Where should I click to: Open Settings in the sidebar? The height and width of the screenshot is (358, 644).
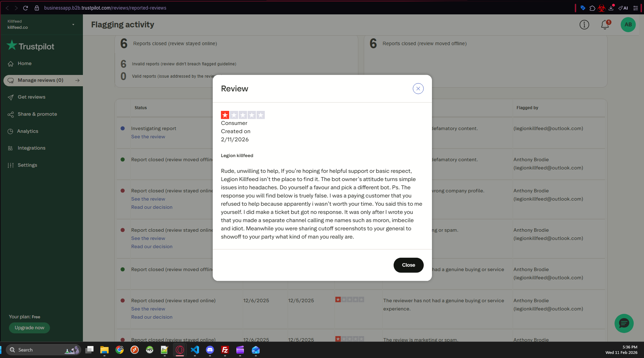point(27,165)
